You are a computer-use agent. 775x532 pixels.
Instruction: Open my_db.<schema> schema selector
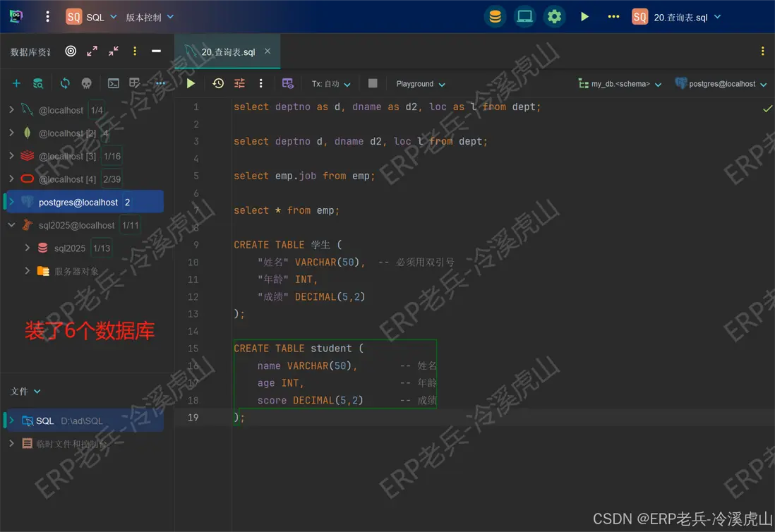[620, 84]
